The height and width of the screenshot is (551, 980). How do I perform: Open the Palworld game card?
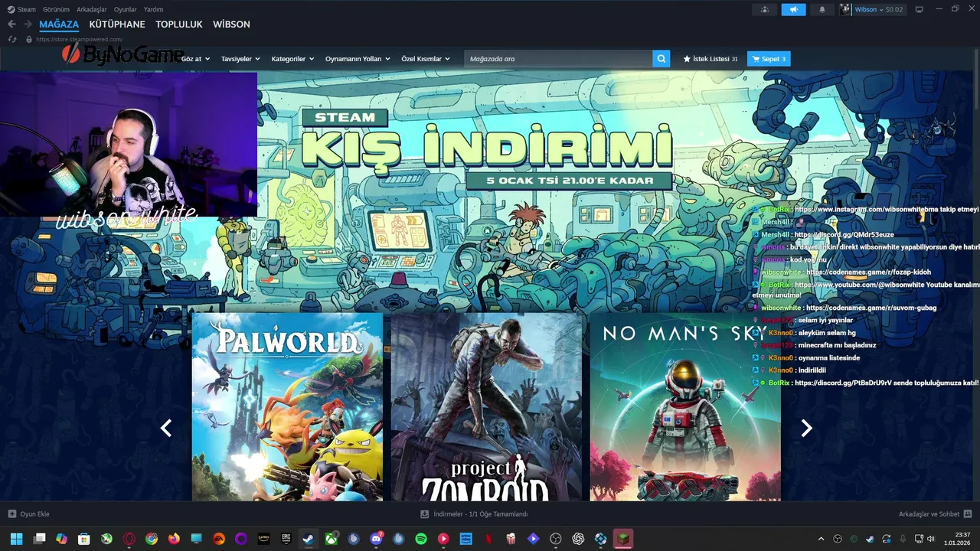pyautogui.click(x=287, y=406)
